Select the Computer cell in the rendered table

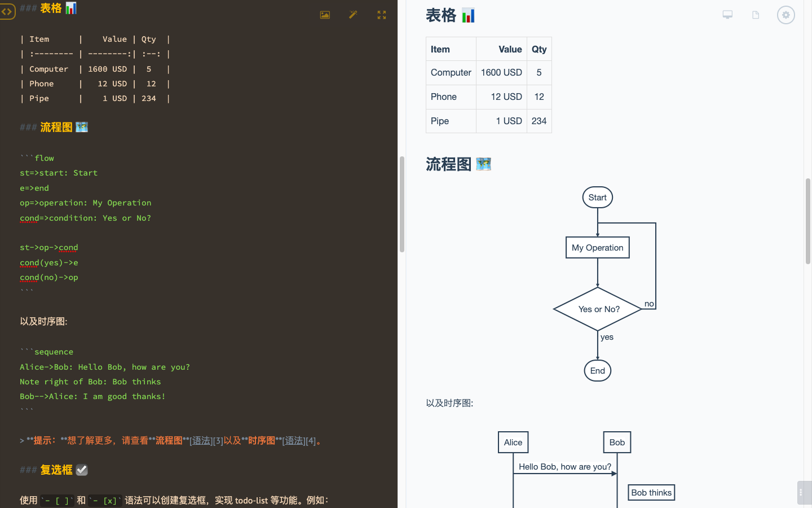pos(451,72)
